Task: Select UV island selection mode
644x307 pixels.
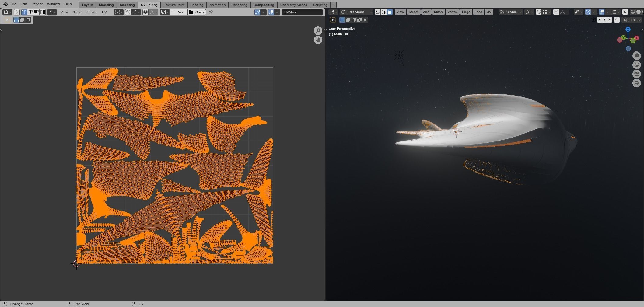Action: coord(42,12)
